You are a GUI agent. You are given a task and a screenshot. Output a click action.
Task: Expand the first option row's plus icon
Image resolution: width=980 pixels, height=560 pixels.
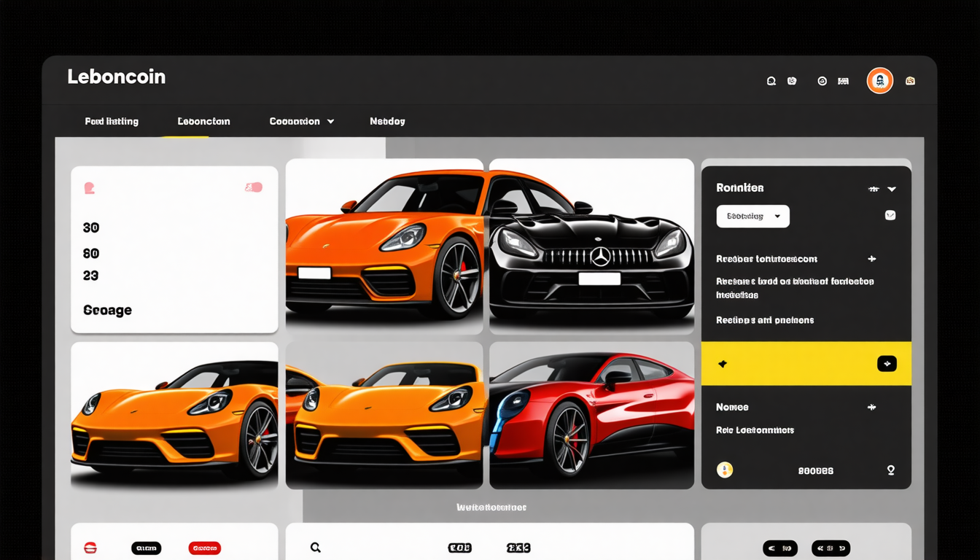pyautogui.click(x=871, y=259)
